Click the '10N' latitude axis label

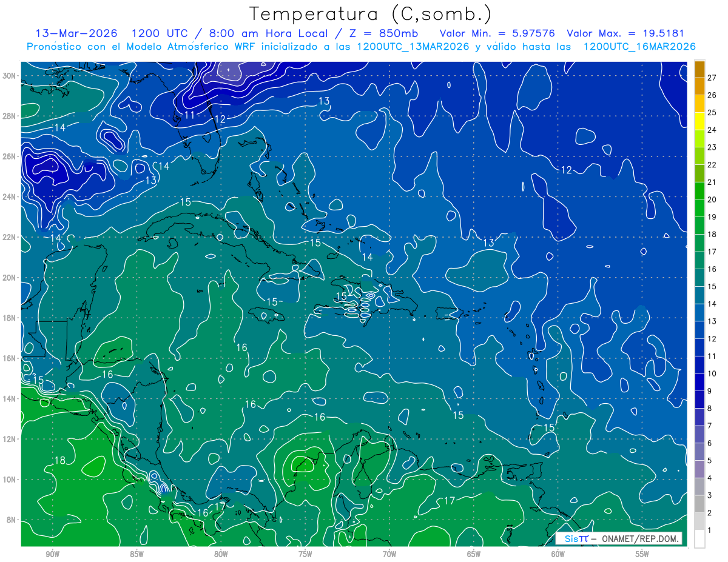pyautogui.click(x=9, y=479)
